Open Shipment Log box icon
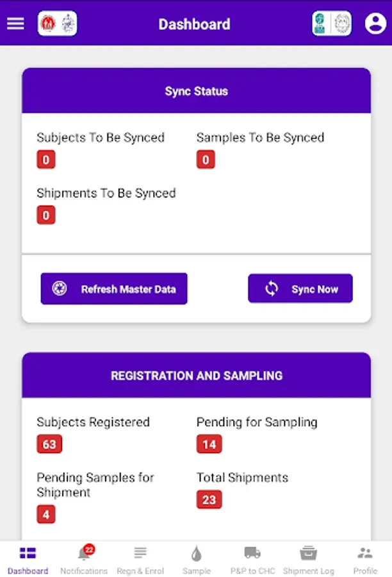 pos(308,553)
